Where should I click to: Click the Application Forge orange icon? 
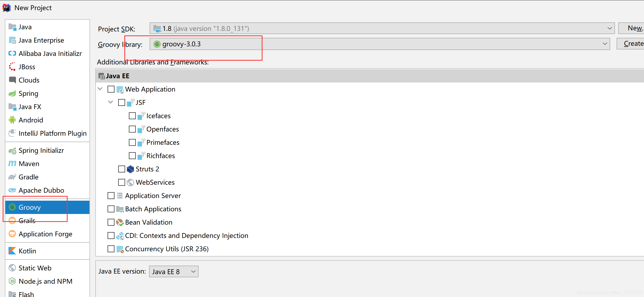(12, 234)
